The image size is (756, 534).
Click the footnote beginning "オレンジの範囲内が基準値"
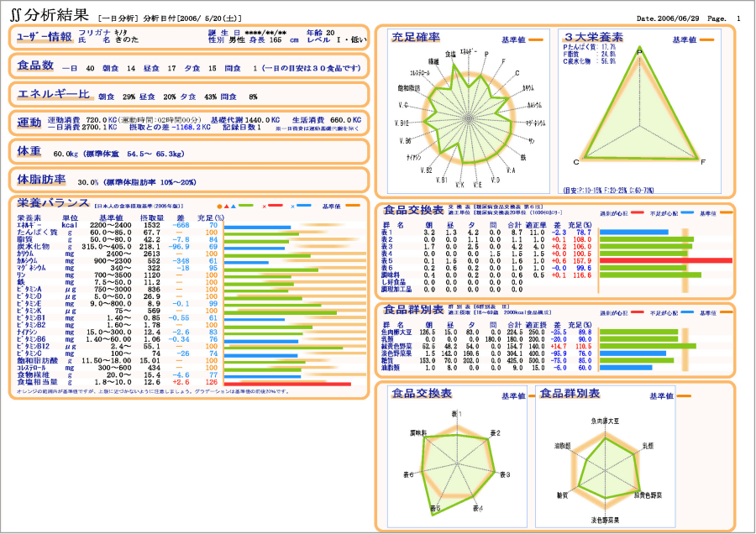pos(154,391)
